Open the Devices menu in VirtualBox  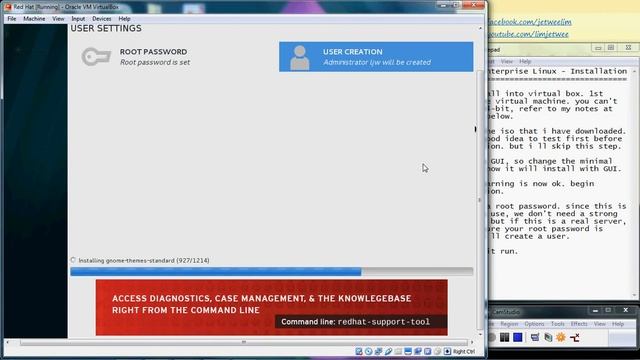coord(102,19)
